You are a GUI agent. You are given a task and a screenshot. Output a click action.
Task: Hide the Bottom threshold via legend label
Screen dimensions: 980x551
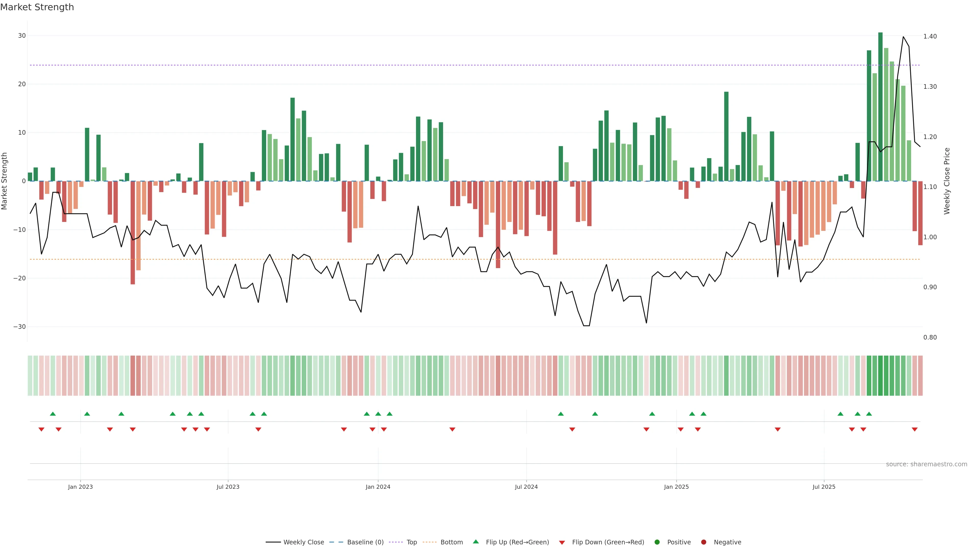click(451, 542)
